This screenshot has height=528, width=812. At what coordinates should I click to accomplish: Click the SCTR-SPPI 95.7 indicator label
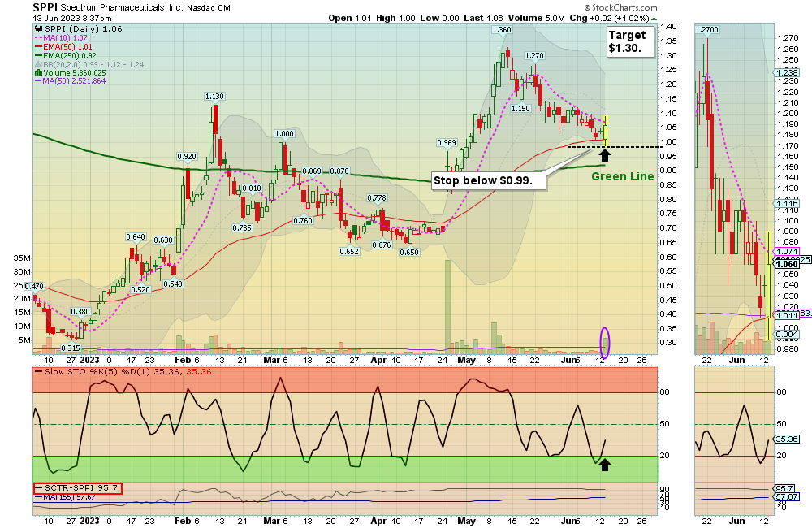[x=77, y=488]
